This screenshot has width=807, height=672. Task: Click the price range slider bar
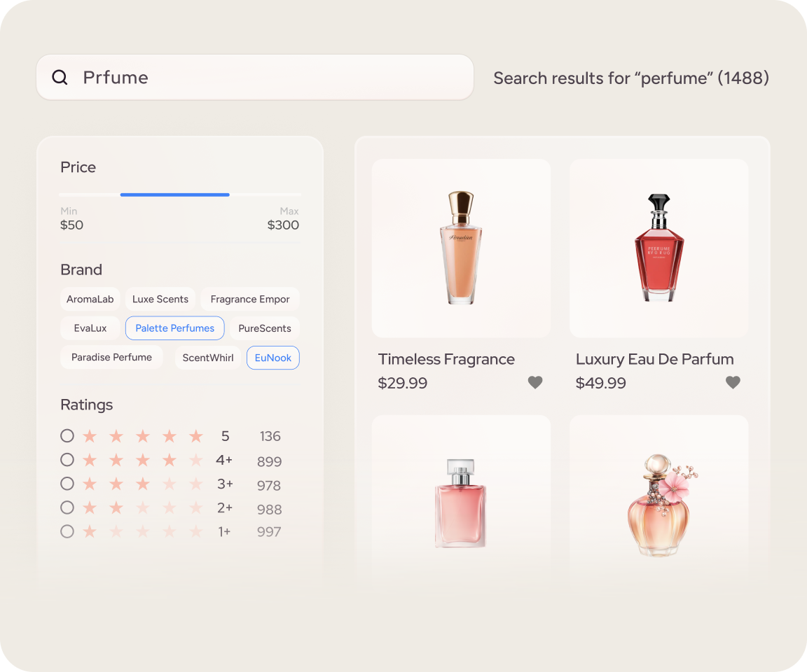(175, 195)
